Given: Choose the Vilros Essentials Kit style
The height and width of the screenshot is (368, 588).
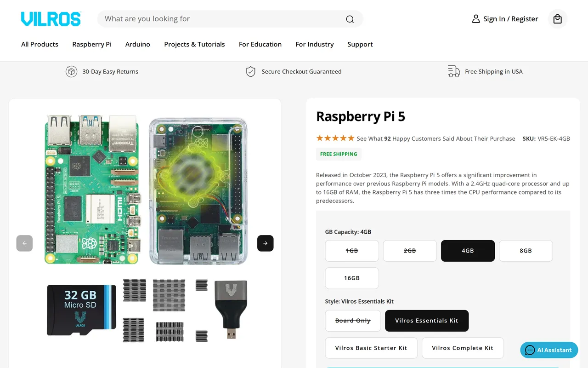Looking at the screenshot, I should tap(427, 321).
